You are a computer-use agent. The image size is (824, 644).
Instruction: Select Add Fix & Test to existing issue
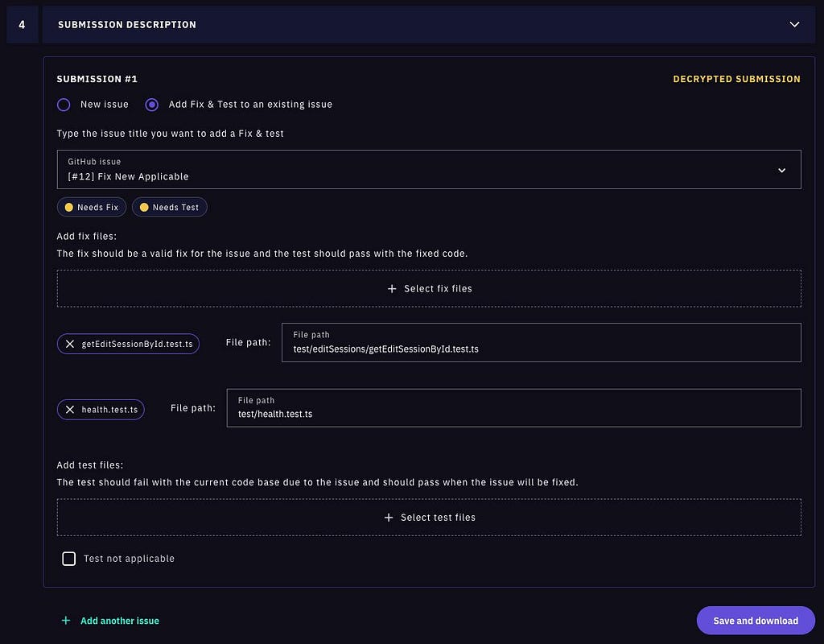pyautogui.click(x=152, y=105)
